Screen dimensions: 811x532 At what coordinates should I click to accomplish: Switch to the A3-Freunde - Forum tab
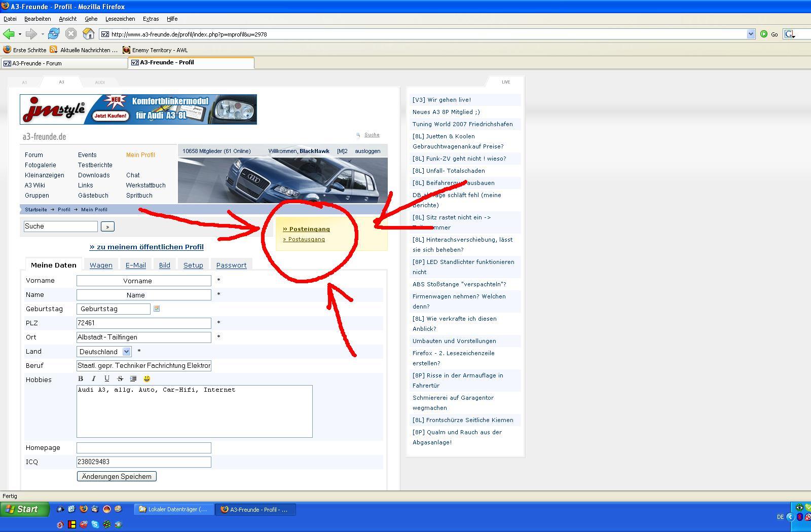[x=64, y=63]
